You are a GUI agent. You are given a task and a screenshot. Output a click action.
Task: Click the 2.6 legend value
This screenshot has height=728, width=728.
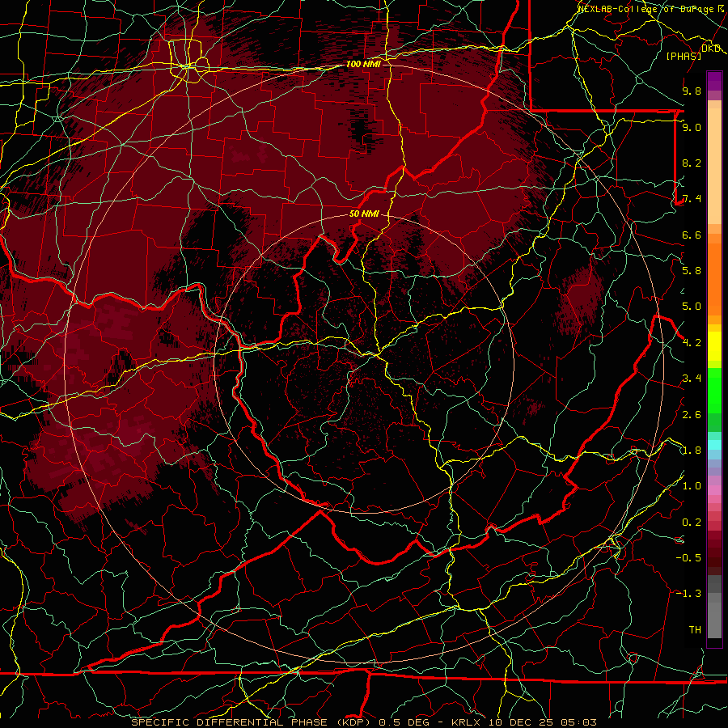point(692,414)
